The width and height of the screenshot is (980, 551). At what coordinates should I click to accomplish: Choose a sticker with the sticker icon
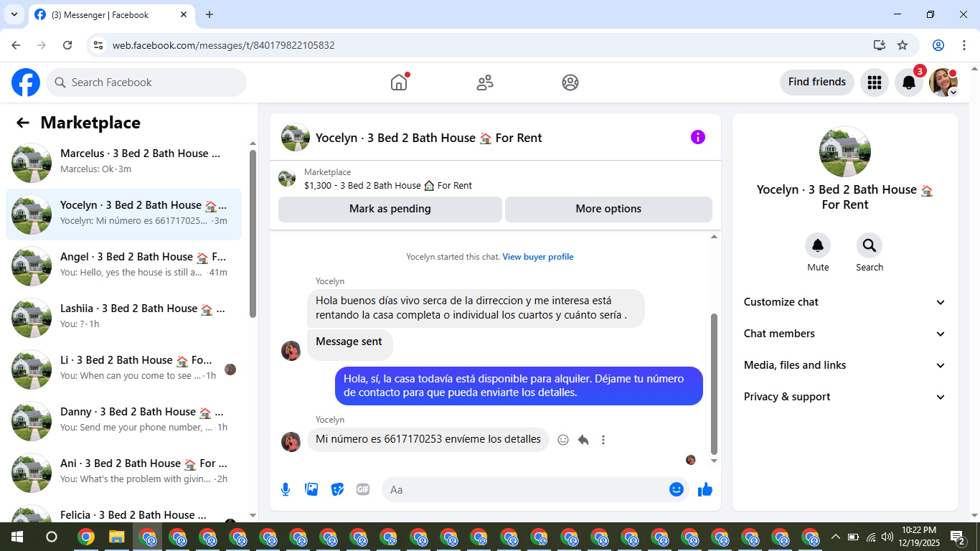(337, 489)
